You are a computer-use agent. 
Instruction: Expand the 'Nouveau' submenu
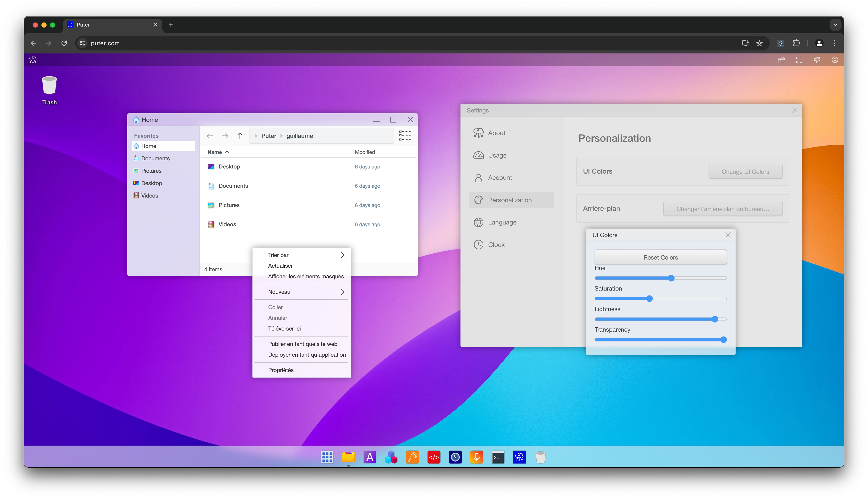(302, 292)
